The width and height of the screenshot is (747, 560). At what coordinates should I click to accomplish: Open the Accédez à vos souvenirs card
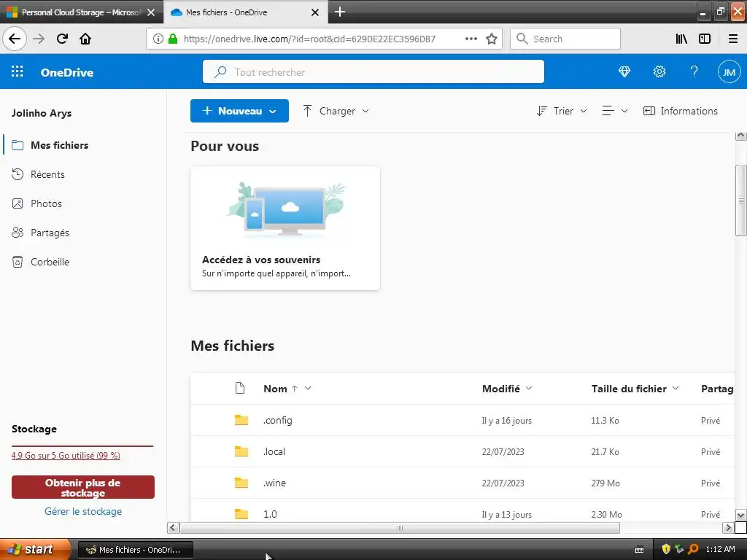[285, 228]
